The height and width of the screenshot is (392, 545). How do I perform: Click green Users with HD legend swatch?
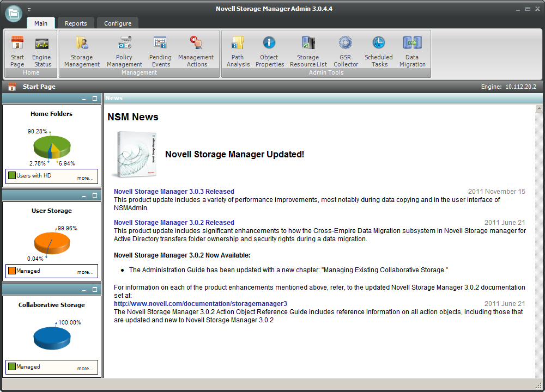pos(12,175)
